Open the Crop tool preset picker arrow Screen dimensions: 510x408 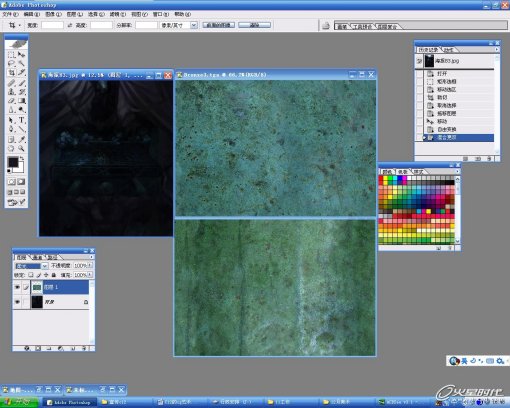tap(20, 25)
